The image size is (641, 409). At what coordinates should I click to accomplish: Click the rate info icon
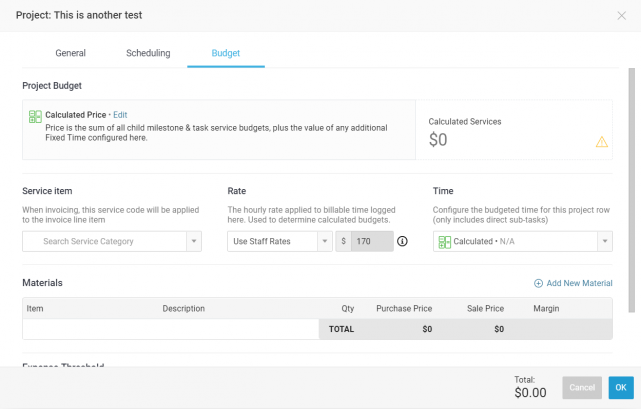point(403,241)
